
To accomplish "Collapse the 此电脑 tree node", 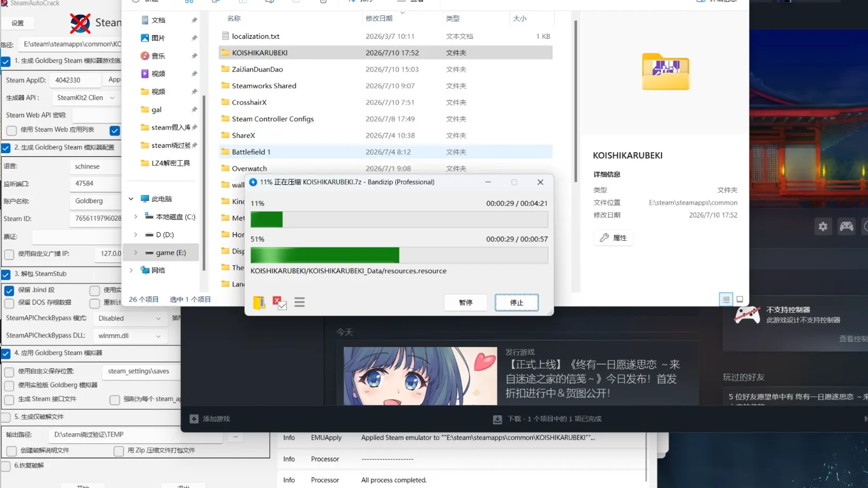I will click(x=131, y=199).
